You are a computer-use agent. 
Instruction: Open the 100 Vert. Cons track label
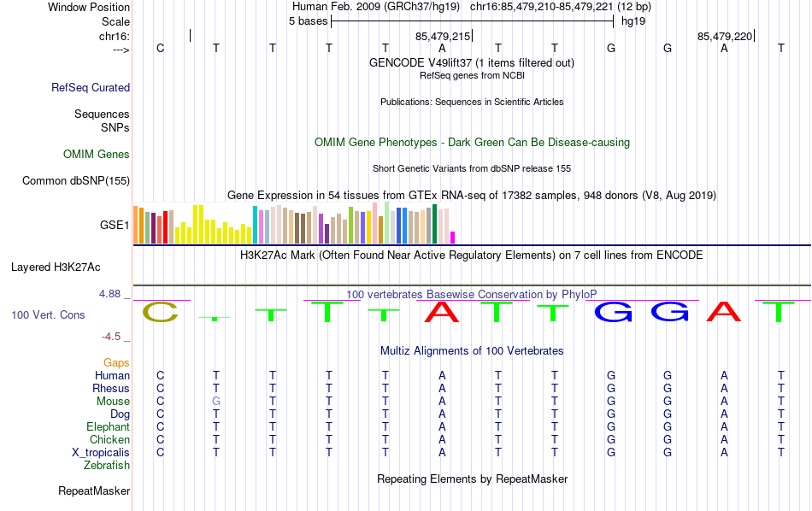point(48,314)
